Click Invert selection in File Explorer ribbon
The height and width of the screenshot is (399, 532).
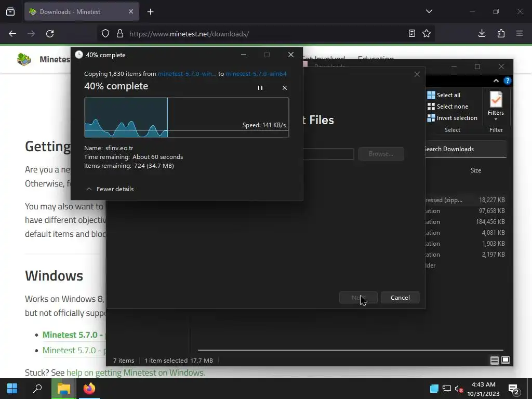click(x=453, y=118)
